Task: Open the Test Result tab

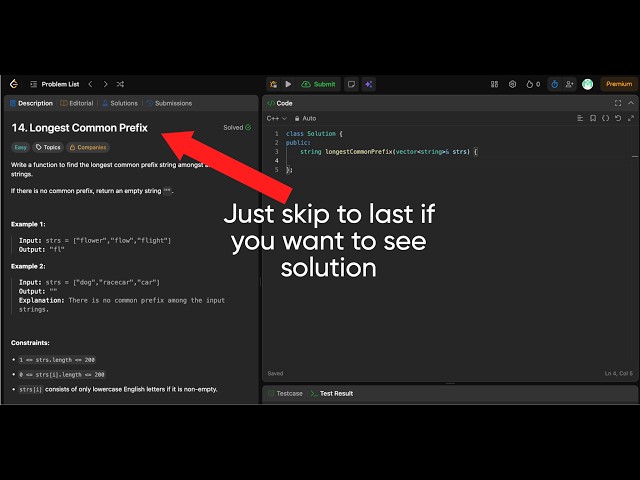Action: pos(332,393)
